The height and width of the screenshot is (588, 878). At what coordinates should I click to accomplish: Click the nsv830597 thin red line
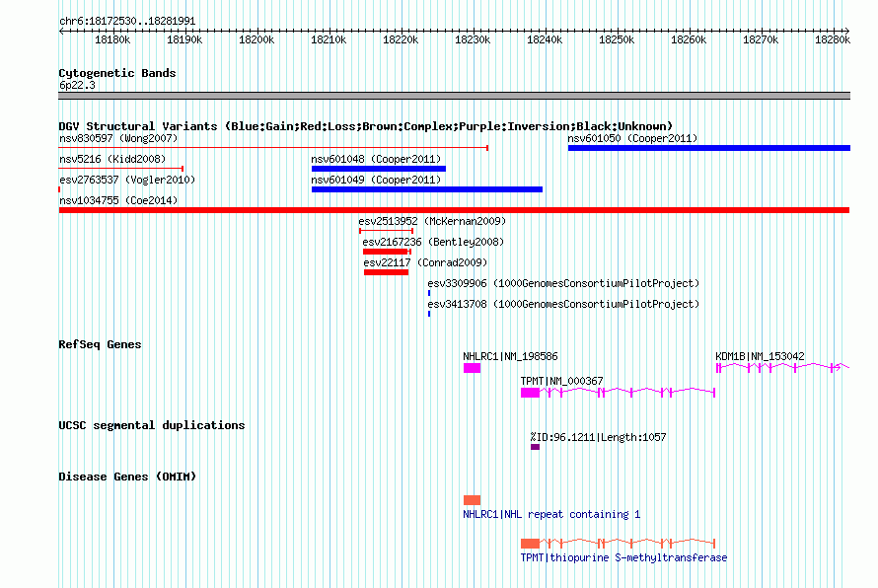[273, 148]
